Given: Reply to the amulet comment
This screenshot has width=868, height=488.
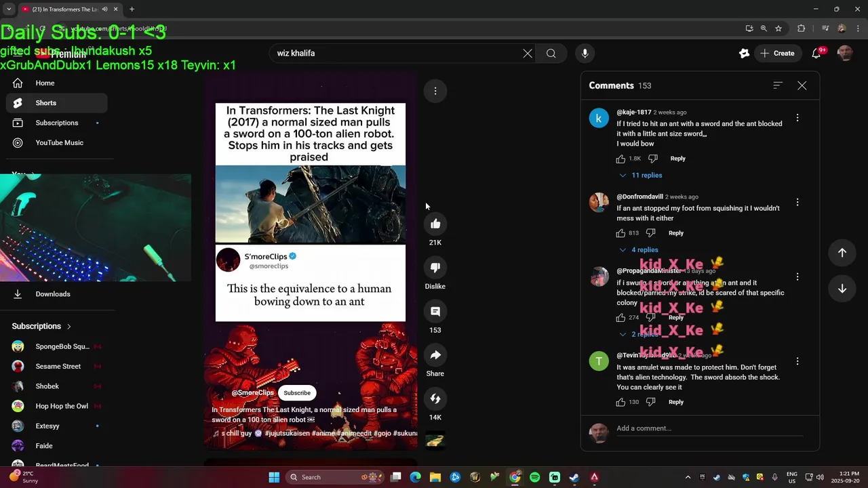Looking at the screenshot, I should tap(675, 402).
